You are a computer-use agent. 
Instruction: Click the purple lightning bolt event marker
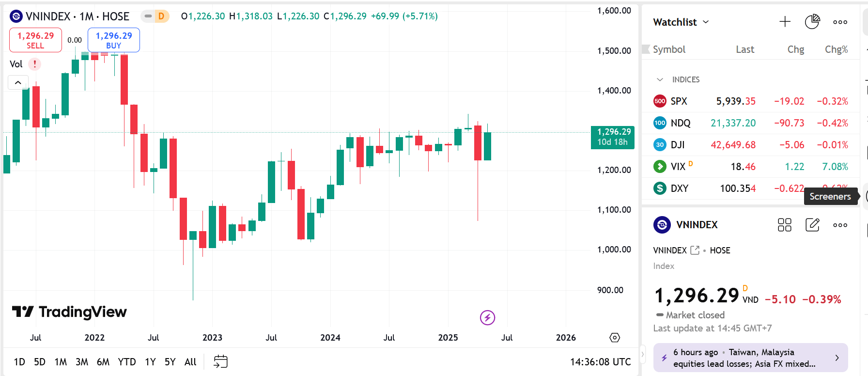point(487,317)
